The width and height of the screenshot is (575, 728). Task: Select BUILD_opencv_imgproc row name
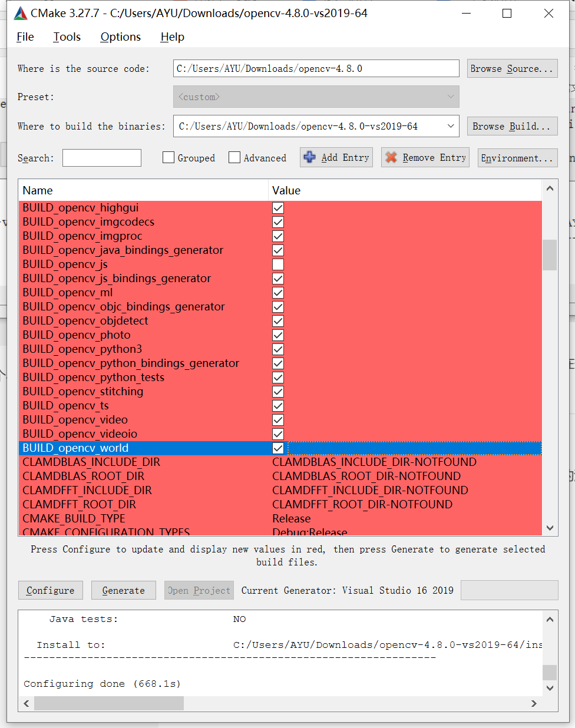(x=82, y=236)
